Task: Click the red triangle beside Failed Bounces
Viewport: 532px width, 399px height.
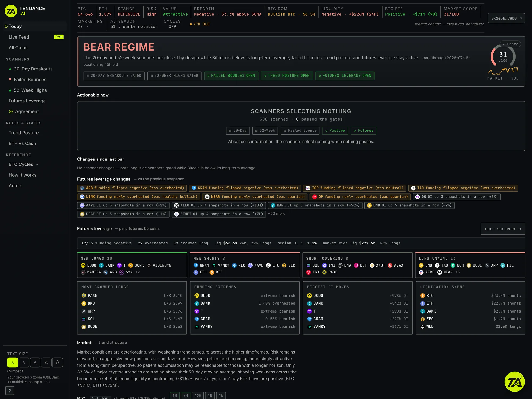Action: coord(10,80)
